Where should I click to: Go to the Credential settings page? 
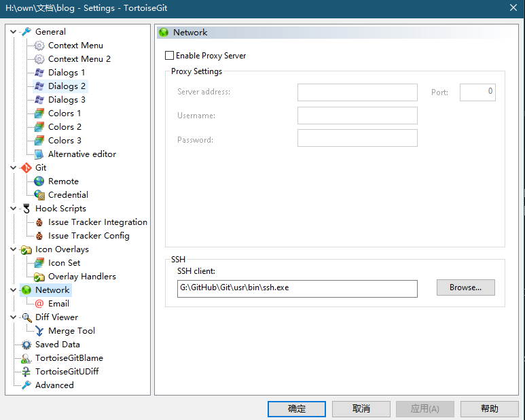click(x=68, y=195)
